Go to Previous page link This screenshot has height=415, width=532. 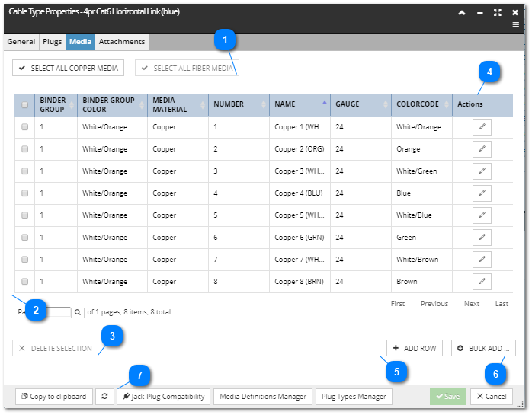[x=434, y=304]
